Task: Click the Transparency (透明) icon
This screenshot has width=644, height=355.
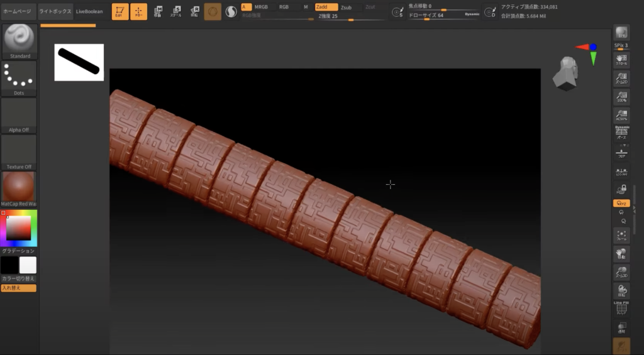Action: coord(621,328)
